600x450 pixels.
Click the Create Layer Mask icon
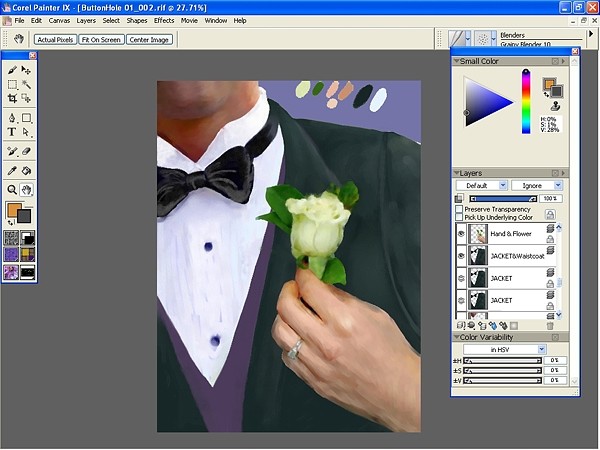[514, 326]
